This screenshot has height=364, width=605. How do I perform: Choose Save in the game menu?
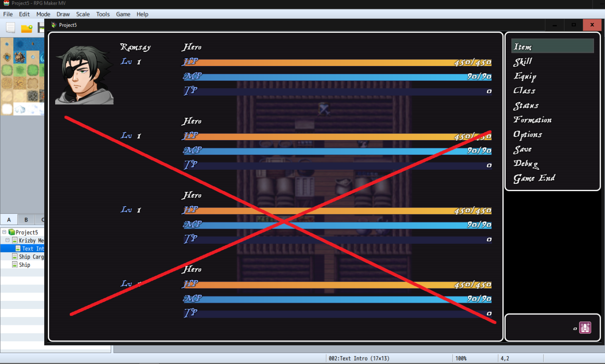point(523,149)
